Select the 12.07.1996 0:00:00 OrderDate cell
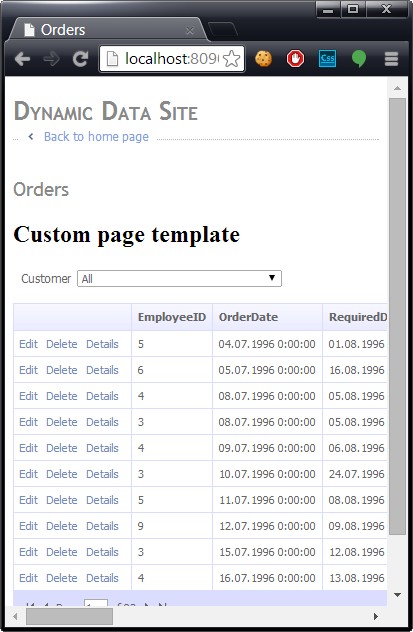This screenshot has height=632, width=413. (267, 526)
